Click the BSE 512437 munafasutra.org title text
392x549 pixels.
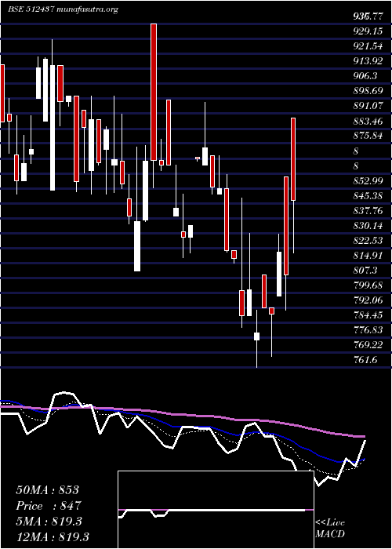(x=63, y=9)
